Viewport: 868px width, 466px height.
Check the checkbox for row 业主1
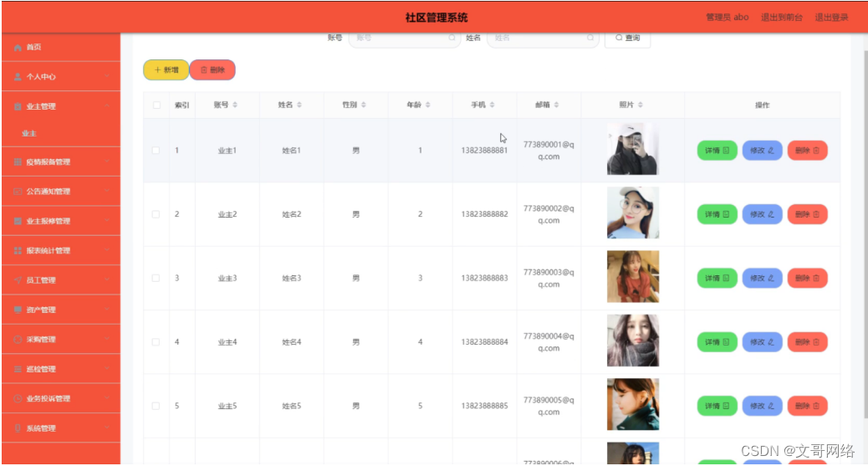click(156, 150)
